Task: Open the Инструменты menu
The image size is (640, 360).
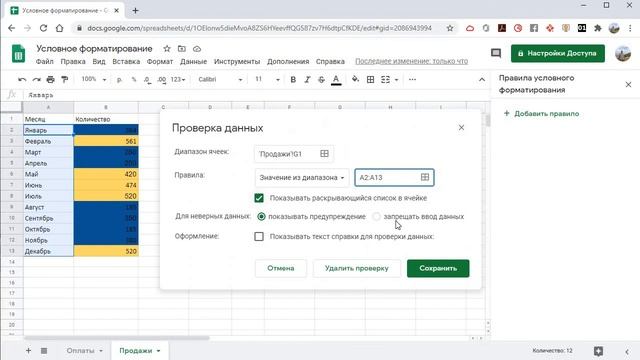Action: point(237,62)
